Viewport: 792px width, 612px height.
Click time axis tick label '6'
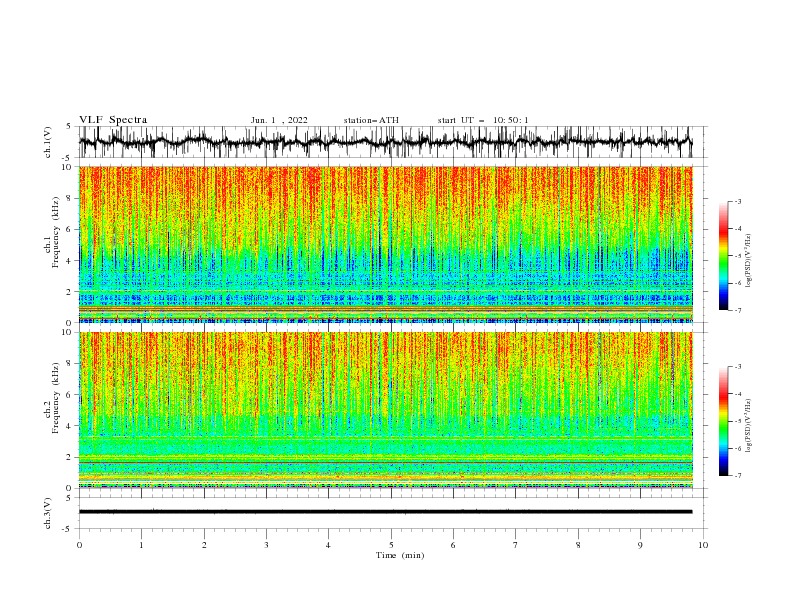[453, 545]
